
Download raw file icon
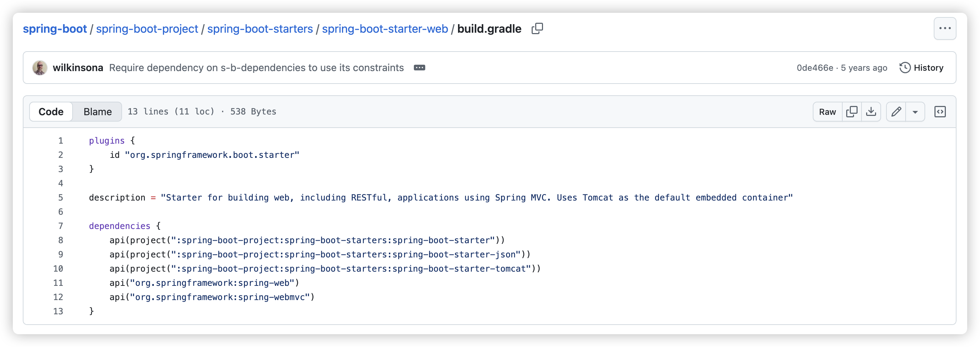tap(871, 112)
